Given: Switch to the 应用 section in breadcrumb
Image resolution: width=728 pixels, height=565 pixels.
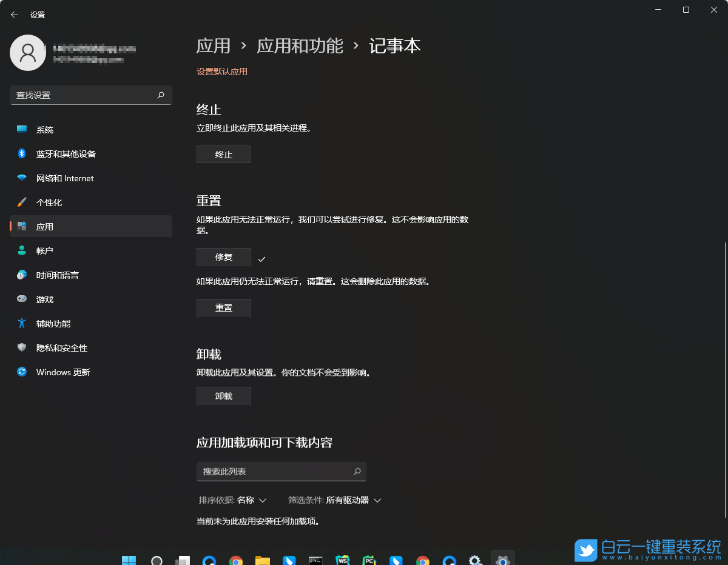Looking at the screenshot, I should [x=213, y=46].
